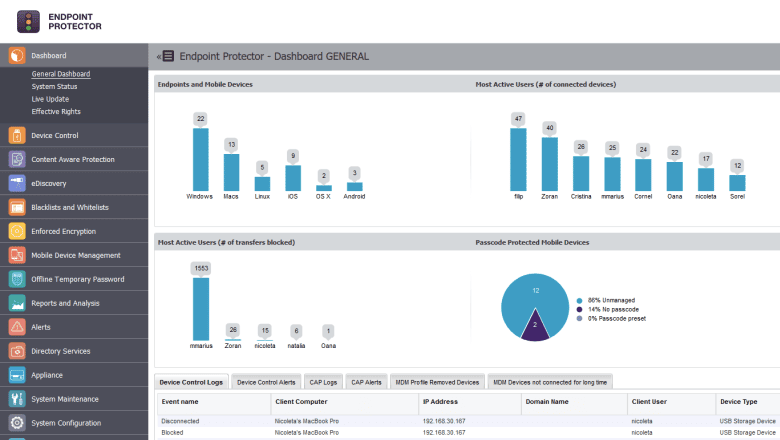Viewport: 780px width, 440px height.
Task: Switch to CAP Alerts tab
Action: pyautogui.click(x=366, y=382)
